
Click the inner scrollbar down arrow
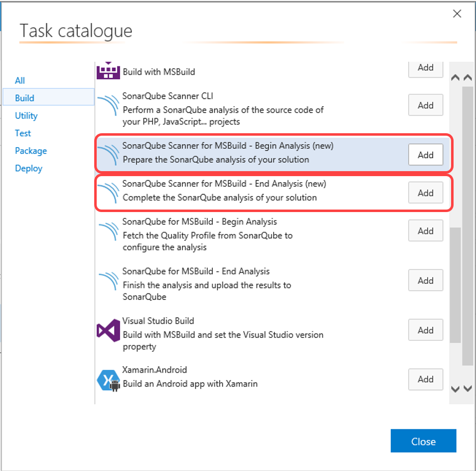(455, 389)
